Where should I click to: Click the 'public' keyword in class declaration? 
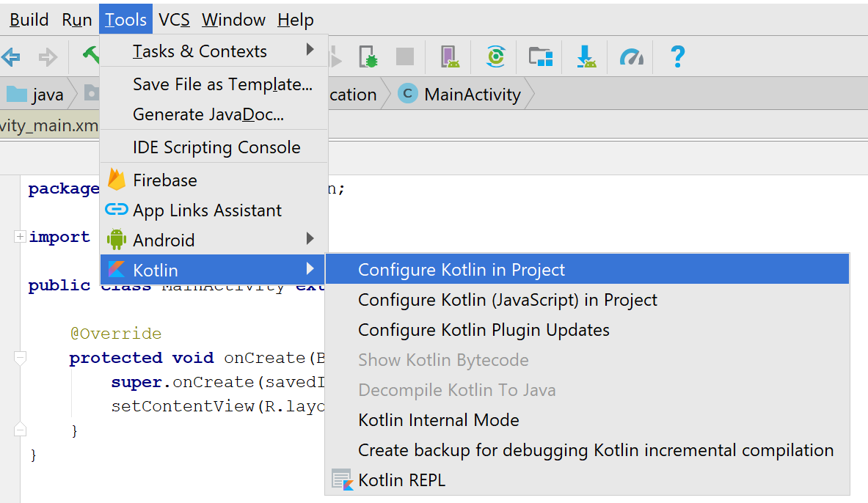59,285
